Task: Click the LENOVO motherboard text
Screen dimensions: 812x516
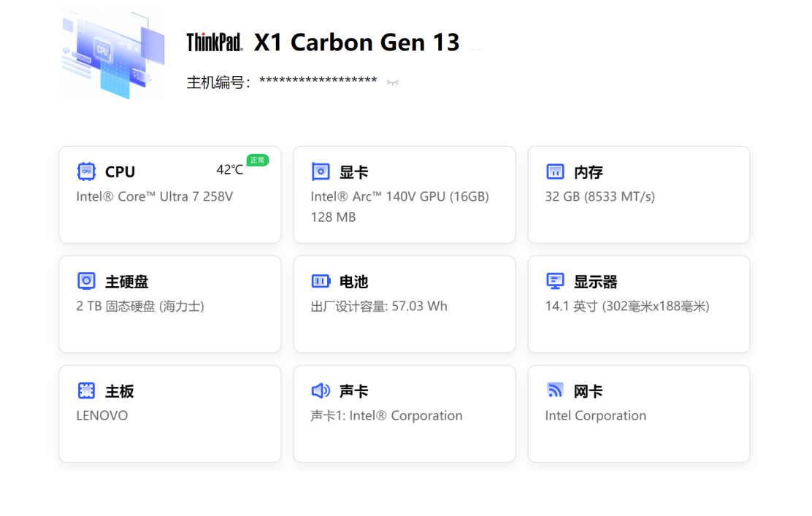Action: pos(102,415)
